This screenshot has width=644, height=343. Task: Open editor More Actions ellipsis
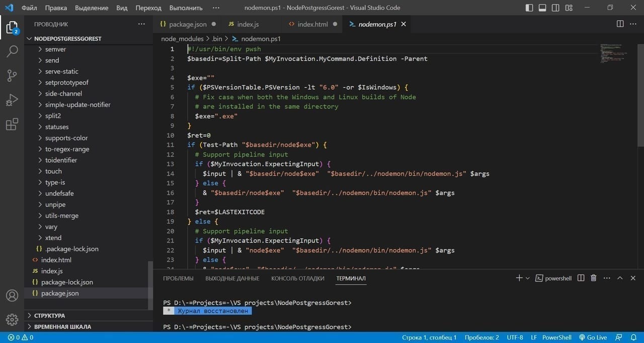click(x=633, y=24)
